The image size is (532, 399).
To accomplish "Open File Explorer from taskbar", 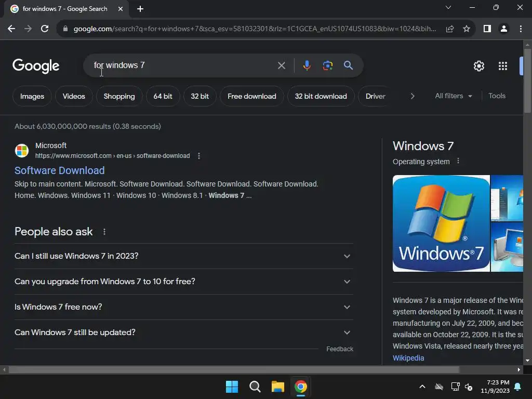I will pos(277,387).
